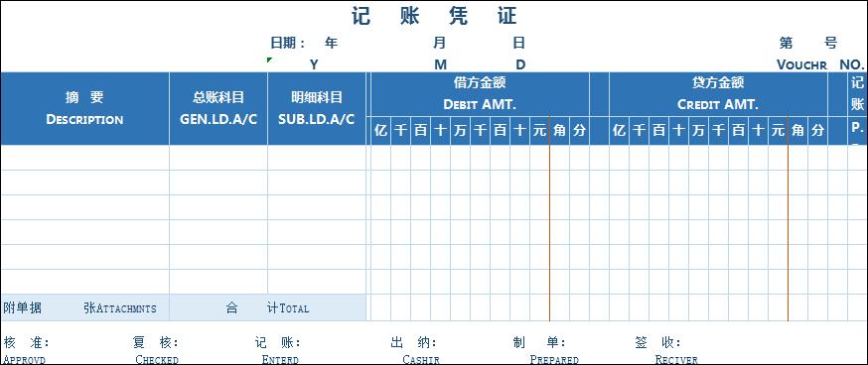Viewport: 868px width, 365px height.
Task: Click the green comment indicator triangle
Action: [269, 60]
